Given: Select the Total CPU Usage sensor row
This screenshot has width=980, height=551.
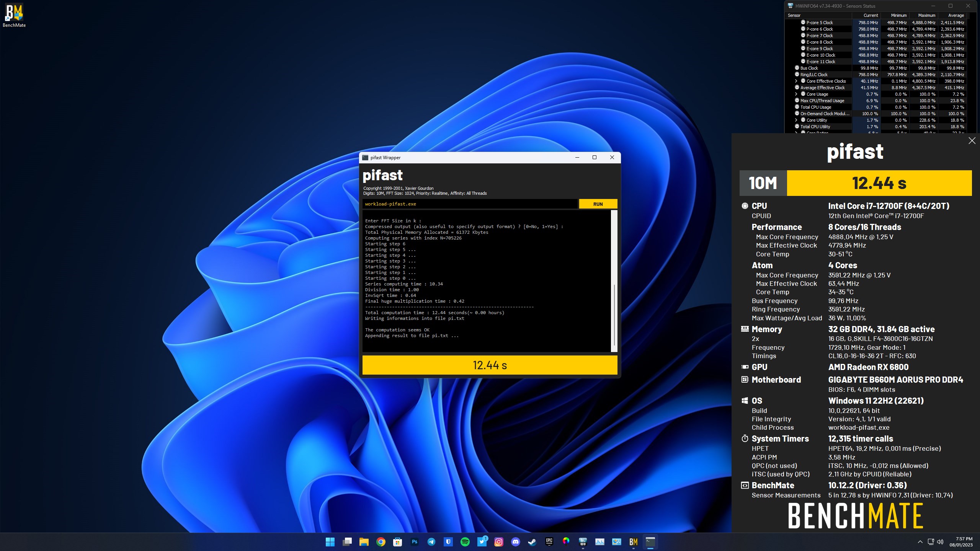Looking at the screenshot, I should (x=875, y=107).
